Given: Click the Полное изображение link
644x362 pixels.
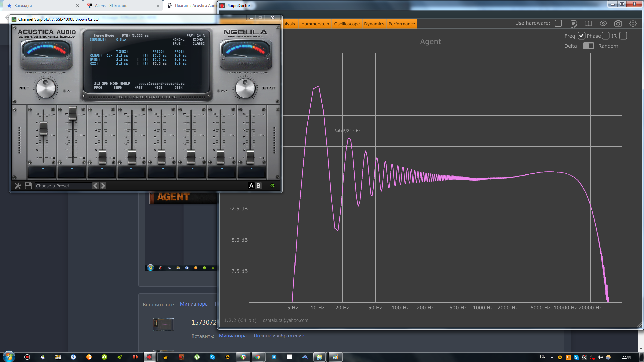Looking at the screenshot, I should pos(278,336).
